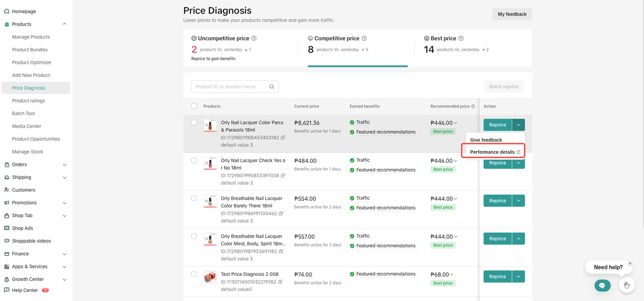The image size is (644, 301).
Task: Open the Reprice dropdown arrow on the first row
Action: coord(518,125)
